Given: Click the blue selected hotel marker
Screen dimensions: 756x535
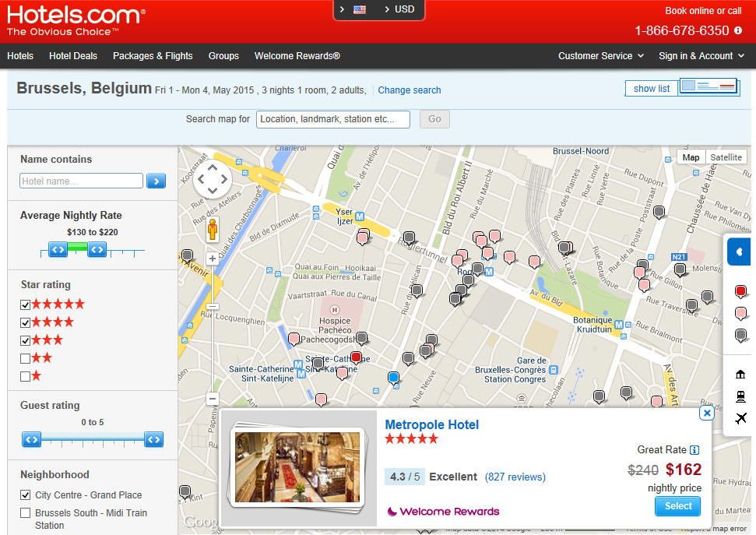Looking at the screenshot, I should tap(393, 378).
